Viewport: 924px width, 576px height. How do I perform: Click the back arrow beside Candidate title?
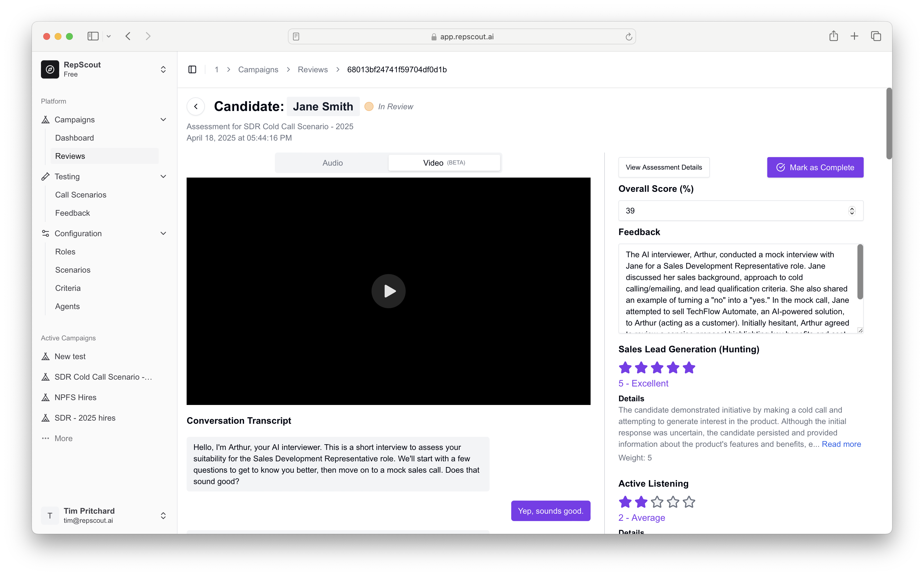click(196, 106)
